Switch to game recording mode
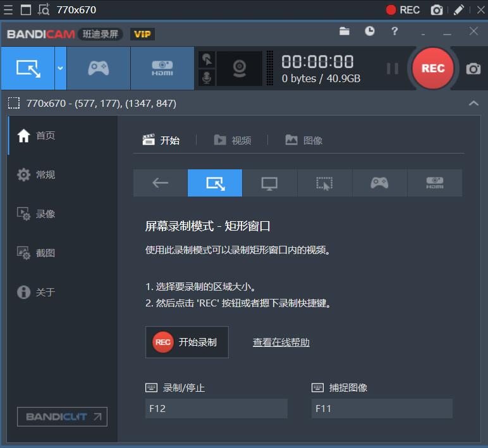488x448 pixels. pyautogui.click(x=99, y=68)
